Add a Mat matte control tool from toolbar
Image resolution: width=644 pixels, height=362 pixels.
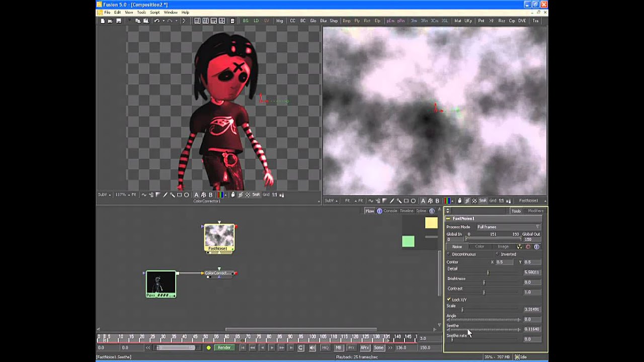click(458, 21)
